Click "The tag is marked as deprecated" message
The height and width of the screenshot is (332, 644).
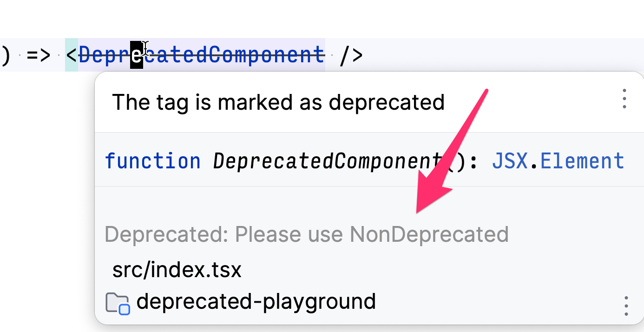click(x=278, y=102)
